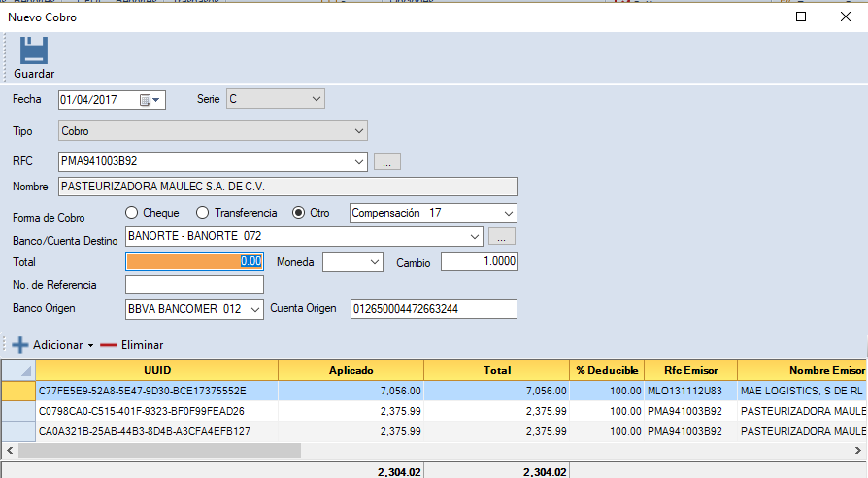Open the Fecha calendar picker icon
Image resolution: width=868 pixels, height=478 pixels.
click(x=146, y=100)
